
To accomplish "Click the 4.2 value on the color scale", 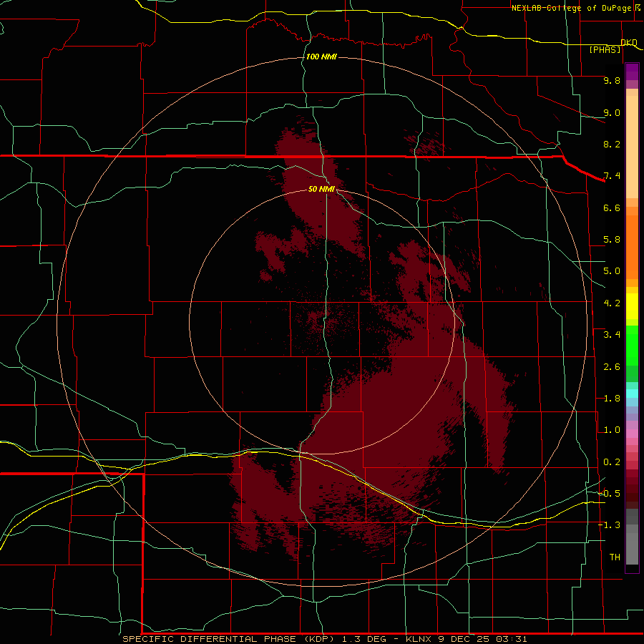I will click(612, 303).
